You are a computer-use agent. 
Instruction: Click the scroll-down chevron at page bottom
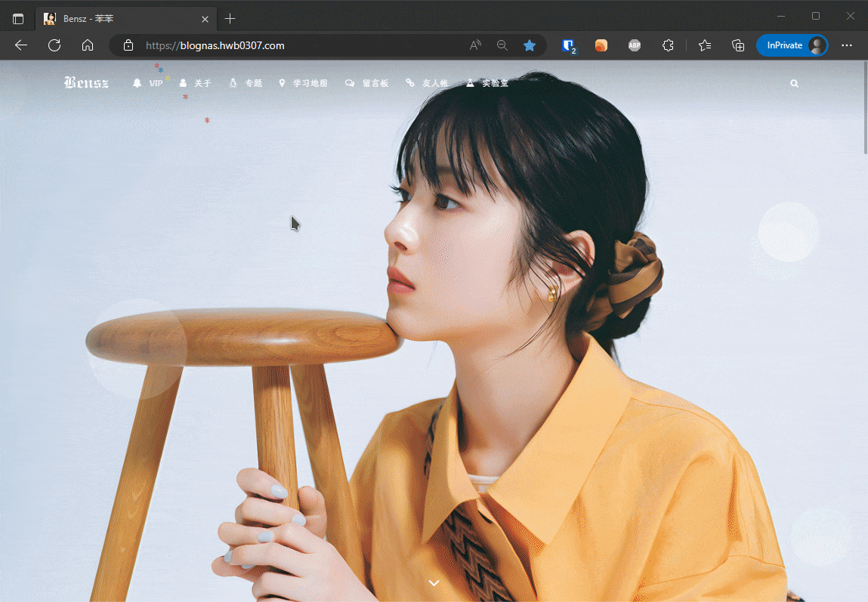(434, 582)
